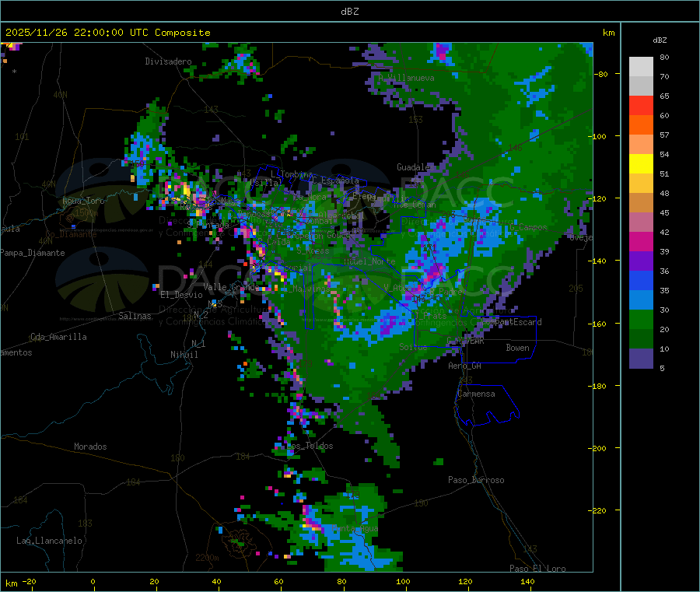Click the Salinas map label
The height and width of the screenshot is (592, 700).
pyautogui.click(x=135, y=316)
